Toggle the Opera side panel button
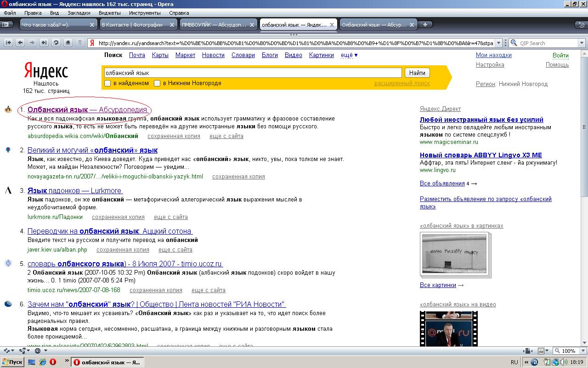 [6, 24]
